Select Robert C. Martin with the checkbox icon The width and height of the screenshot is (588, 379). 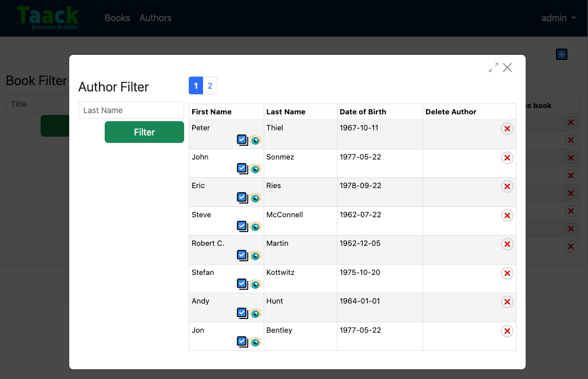[x=243, y=256]
